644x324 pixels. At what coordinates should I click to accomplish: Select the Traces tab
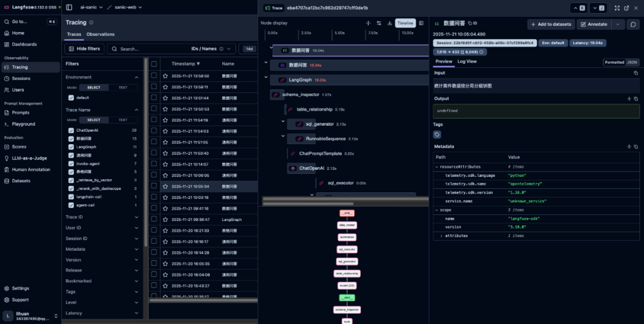coord(74,35)
